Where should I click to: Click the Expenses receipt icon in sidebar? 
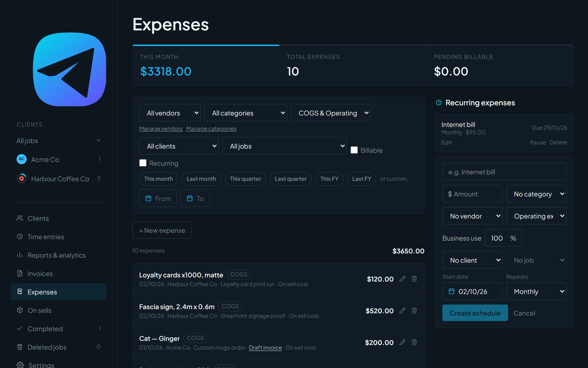coord(20,292)
